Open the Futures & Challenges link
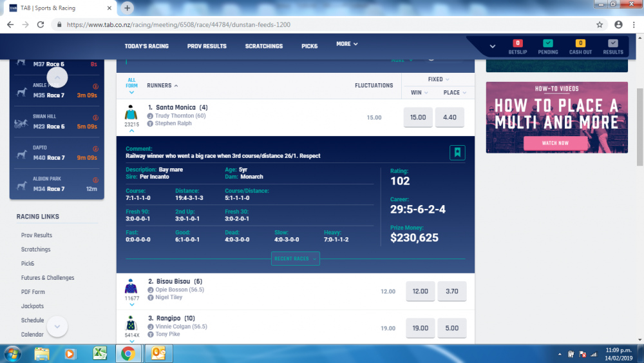644x363 pixels. (48, 278)
